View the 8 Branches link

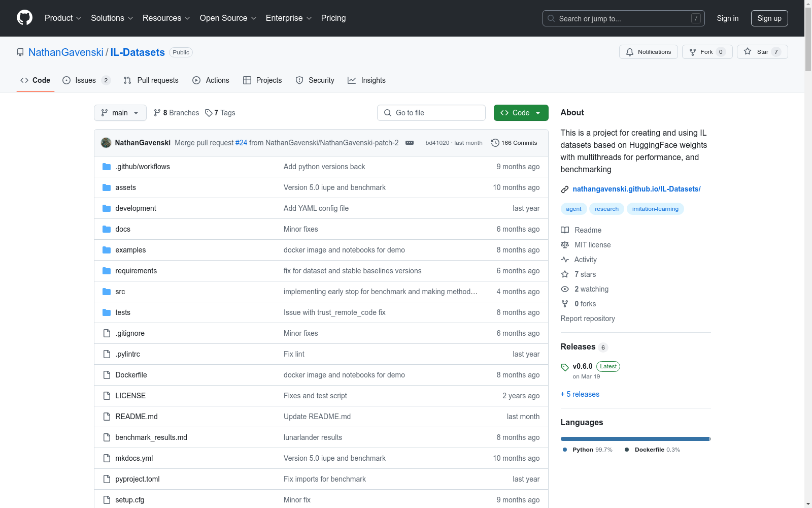[177, 113]
